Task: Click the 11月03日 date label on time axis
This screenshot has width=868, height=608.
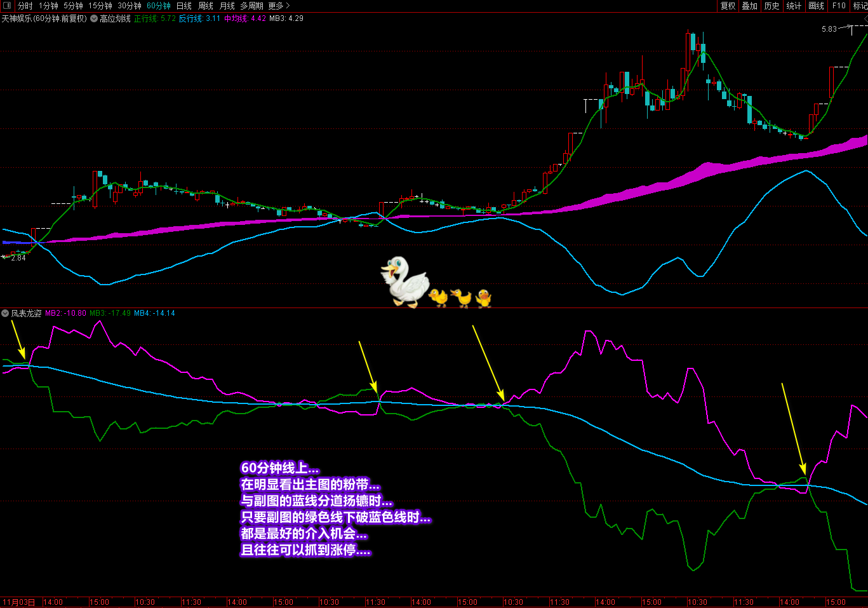Action: tap(19, 602)
